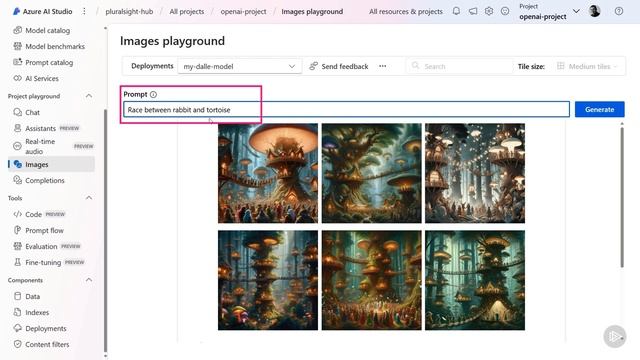The height and width of the screenshot is (360, 640).
Task: Click the Real-time audio icon in sidebar
Action: click(x=18, y=146)
